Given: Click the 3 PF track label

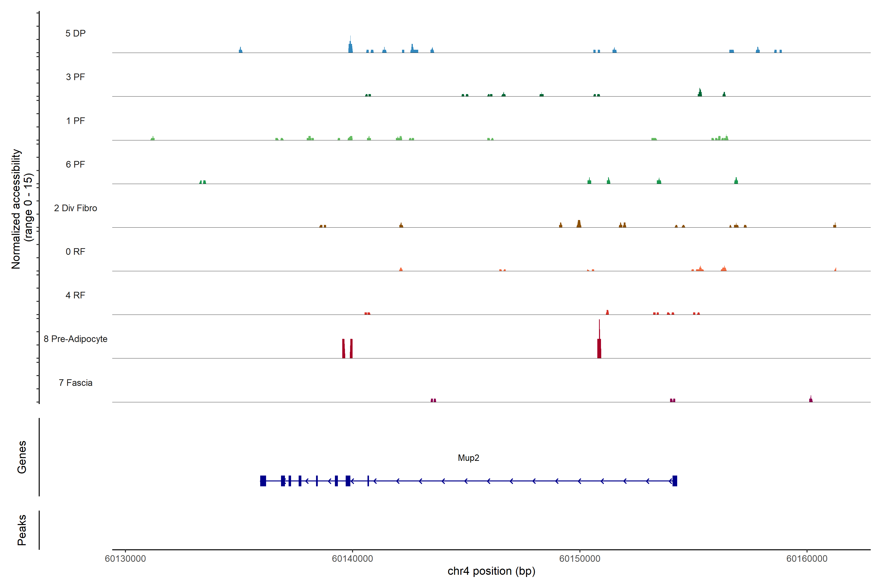Looking at the screenshot, I should coord(75,77).
